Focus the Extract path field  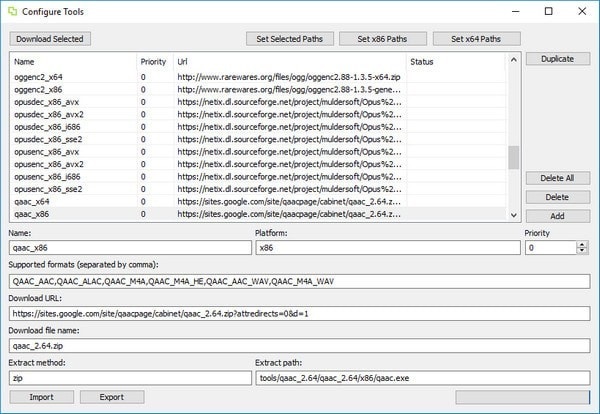click(x=423, y=378)
